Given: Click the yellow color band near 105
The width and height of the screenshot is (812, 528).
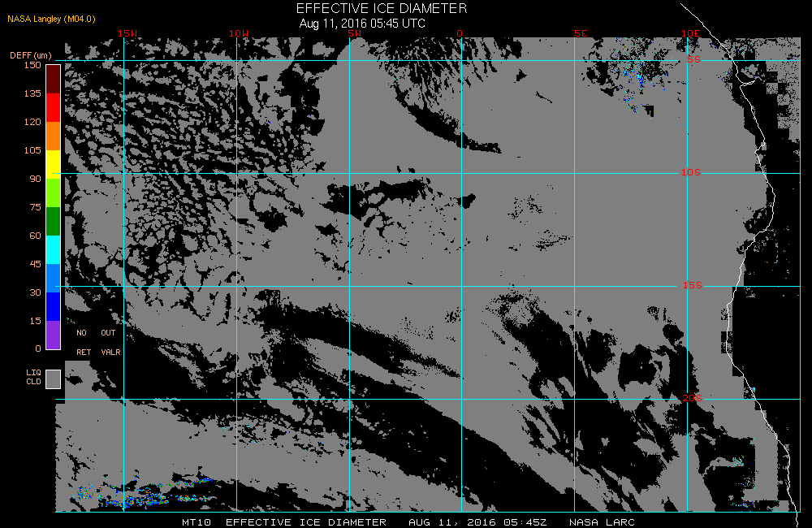Looking at the screenshot, I should pyautogui.click(x=54, y=164).
